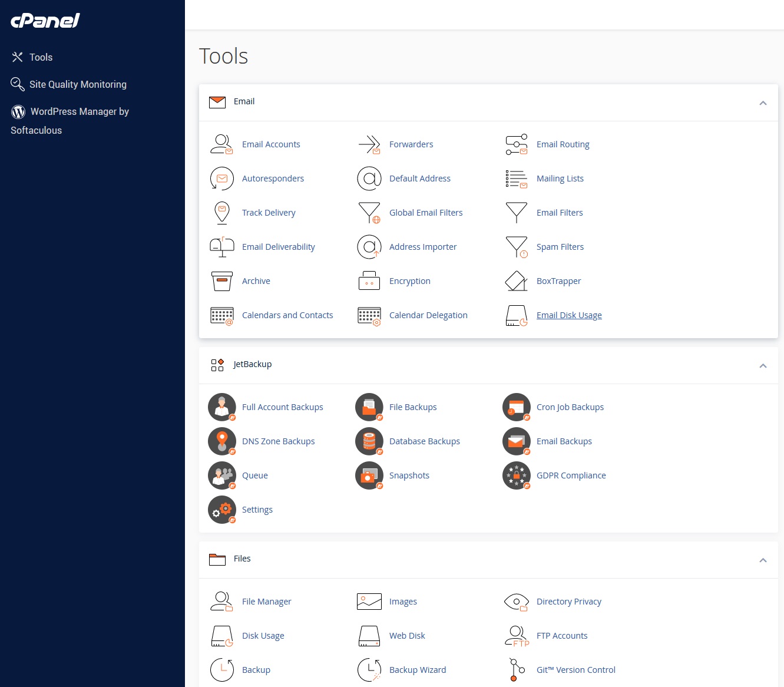Image resolution: width=784 pixels, height=687 pixels.
Task: Open the JetBackup Settings gear icon
Action: click(x=222, y=510)
